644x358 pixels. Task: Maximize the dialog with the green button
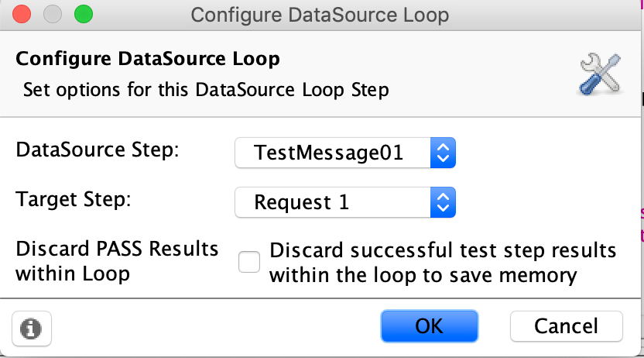pos(83,14)
